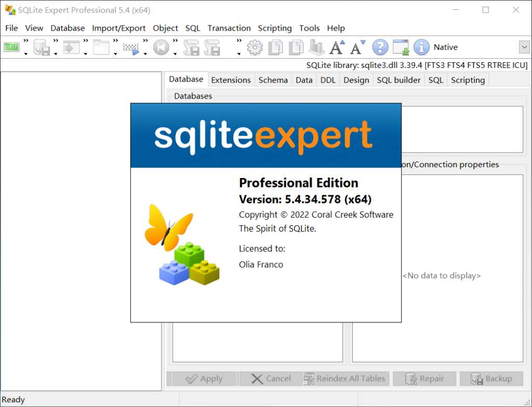Image resolution: width=532 pixels, height=407 pixels.
Task: Click the window download toolbar icon
Action: pos(401,47)
